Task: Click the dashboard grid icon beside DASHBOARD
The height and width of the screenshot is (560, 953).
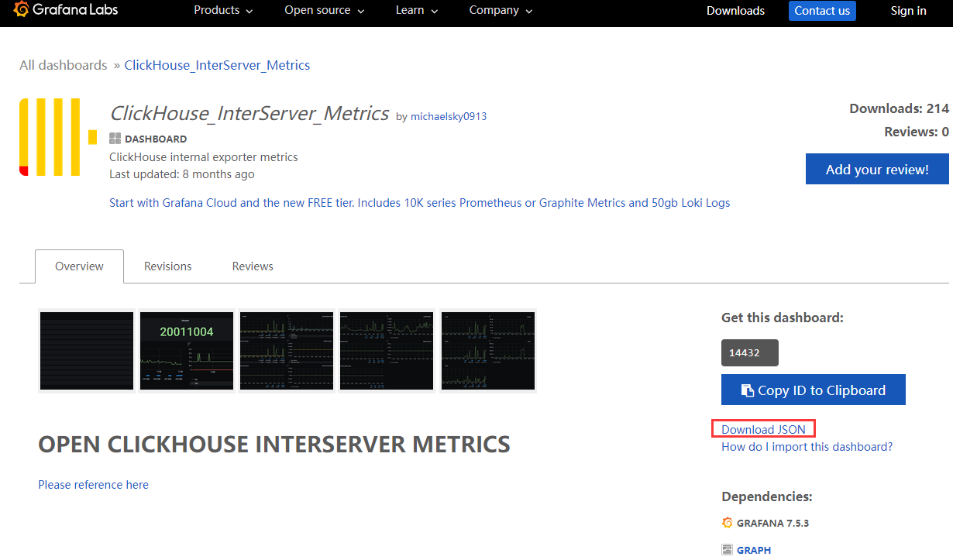Action: click(x=115, y=139)
